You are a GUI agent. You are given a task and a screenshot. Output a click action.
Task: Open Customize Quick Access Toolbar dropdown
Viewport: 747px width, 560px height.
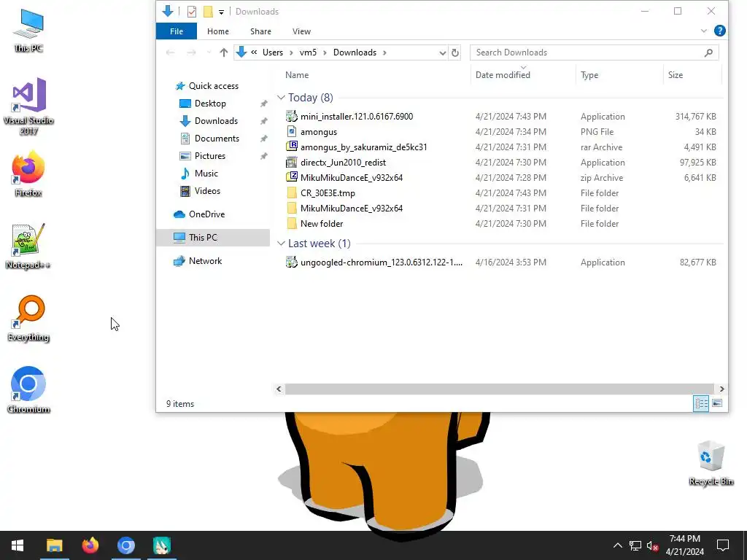pyautogui.click(x=221, y=12)
